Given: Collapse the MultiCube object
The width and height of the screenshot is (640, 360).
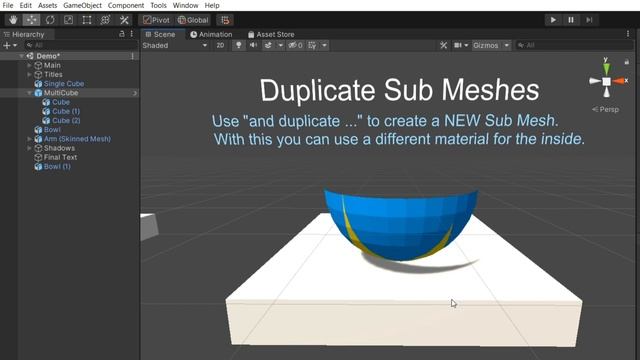Looking at the screenshot, I should [29, 93].
